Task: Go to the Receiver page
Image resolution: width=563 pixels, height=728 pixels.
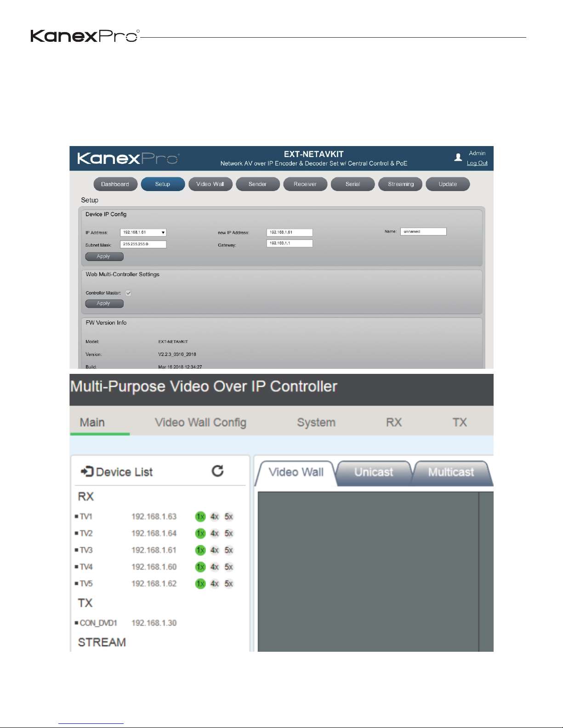Action: tap(305, 184)
